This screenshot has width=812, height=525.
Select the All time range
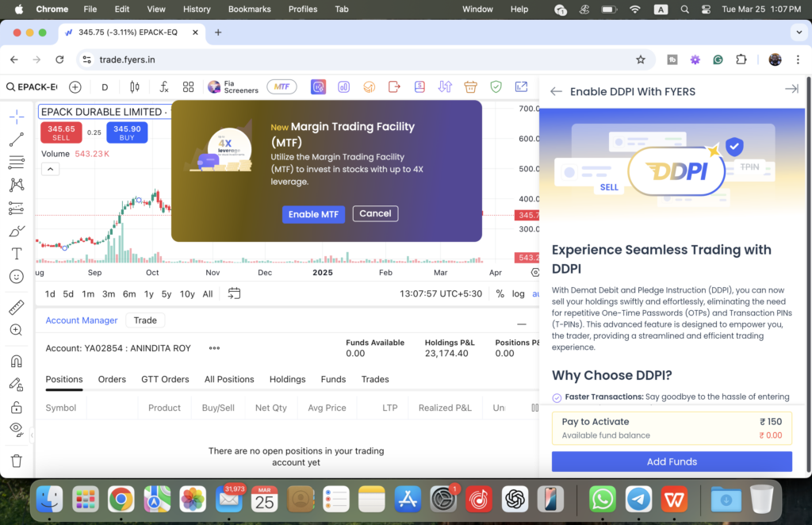(208, 294)
